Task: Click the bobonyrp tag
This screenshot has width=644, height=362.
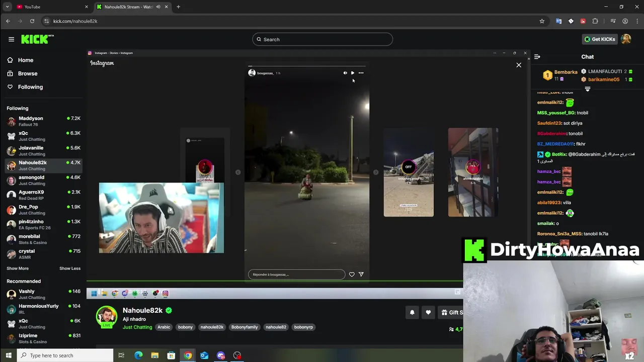Action: (303, 327)
